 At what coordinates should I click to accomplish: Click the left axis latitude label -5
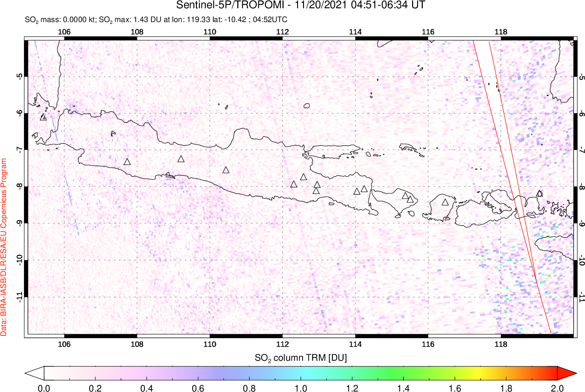point(20,76)
